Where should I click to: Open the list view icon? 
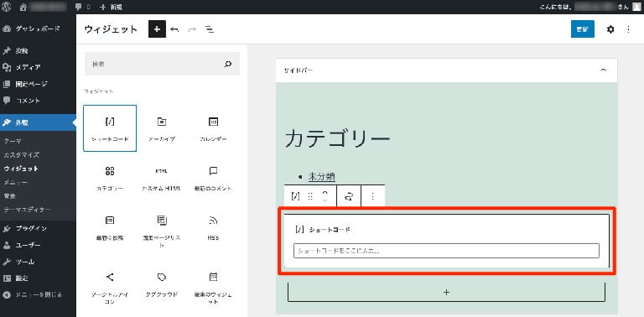pos(210,29)
